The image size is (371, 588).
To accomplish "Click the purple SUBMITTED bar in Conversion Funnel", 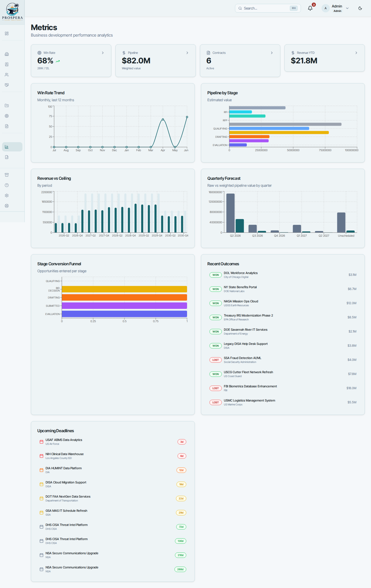I will point(124,306).
